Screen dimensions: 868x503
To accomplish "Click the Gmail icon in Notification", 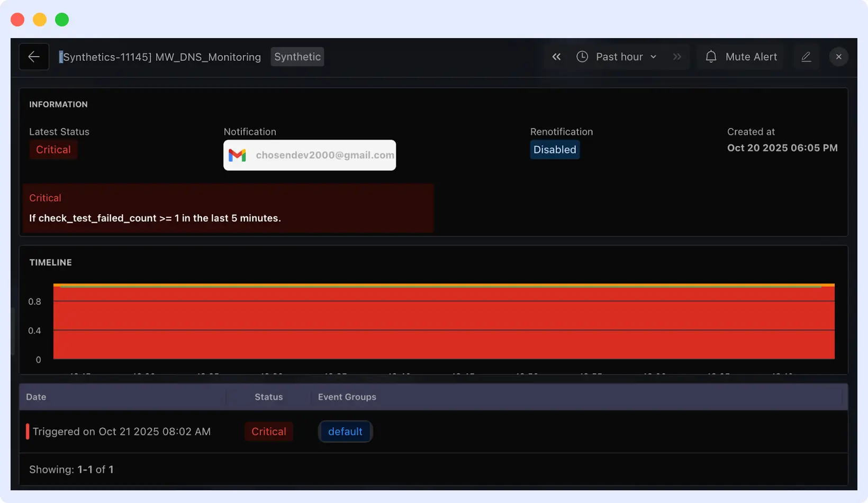I will point(238,155).
